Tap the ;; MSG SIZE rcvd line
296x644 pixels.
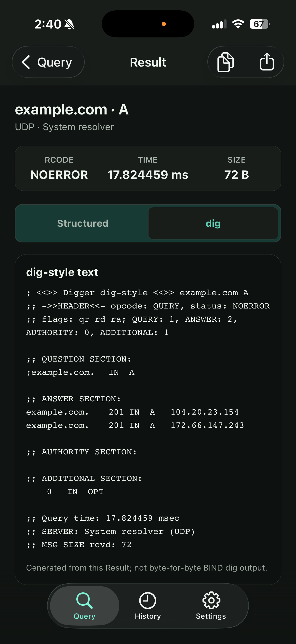click(x=79, y=545)
